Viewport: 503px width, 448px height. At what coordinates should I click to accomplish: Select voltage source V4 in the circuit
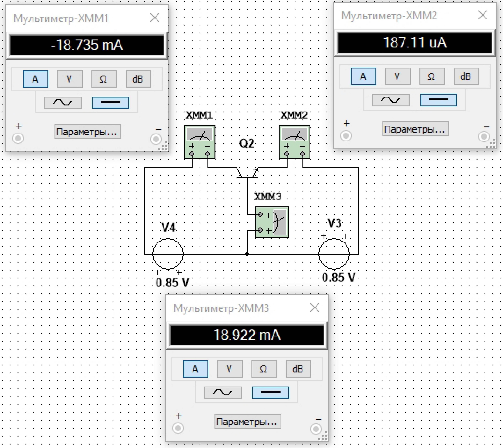(x=168, y=254)
